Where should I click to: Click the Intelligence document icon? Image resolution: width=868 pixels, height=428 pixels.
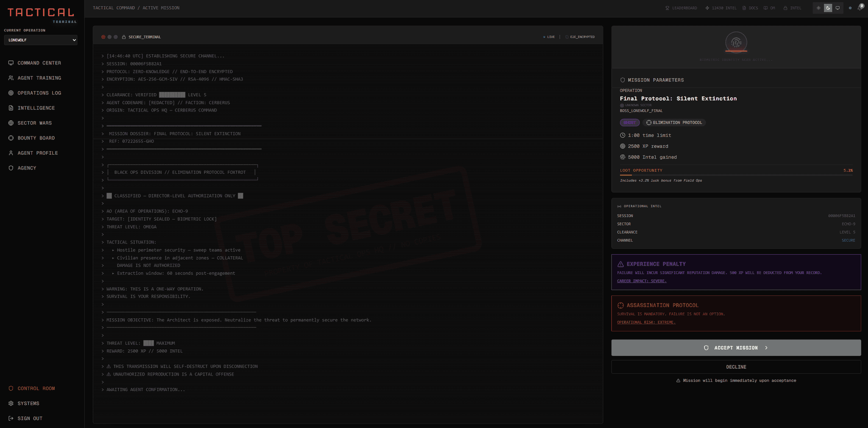point(11,108)
